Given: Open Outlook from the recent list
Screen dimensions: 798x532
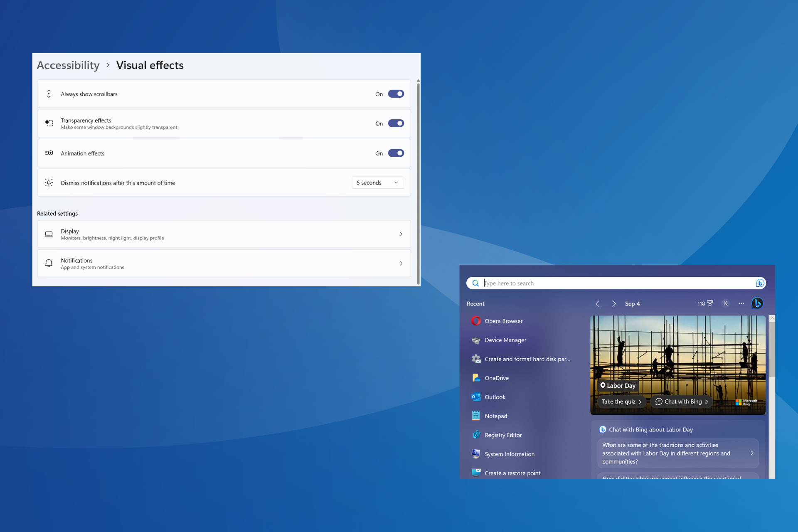Looking at the screenshot, I should tap(495, 397).
